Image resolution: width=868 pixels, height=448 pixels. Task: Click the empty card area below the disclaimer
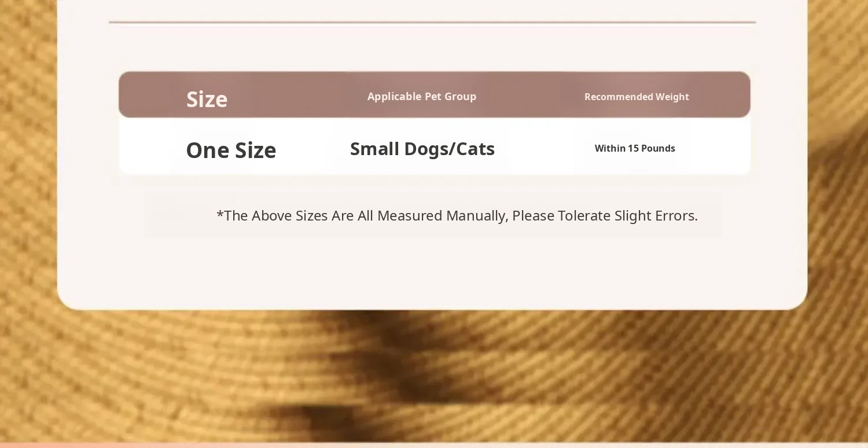tap(432, 272)
